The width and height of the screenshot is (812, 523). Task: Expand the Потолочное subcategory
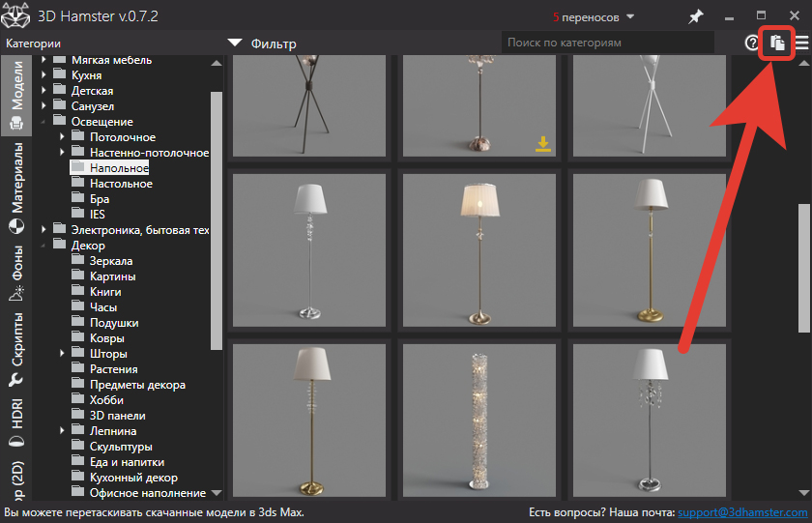62,136
